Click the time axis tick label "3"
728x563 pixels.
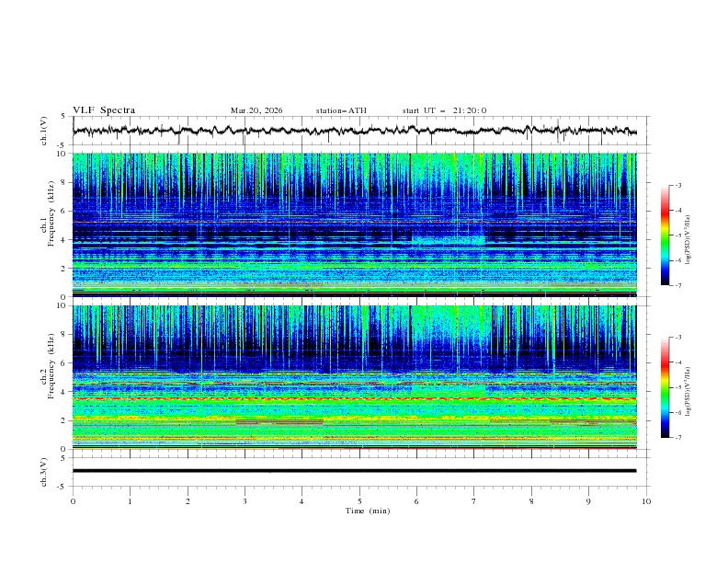(x=245, y=501)
